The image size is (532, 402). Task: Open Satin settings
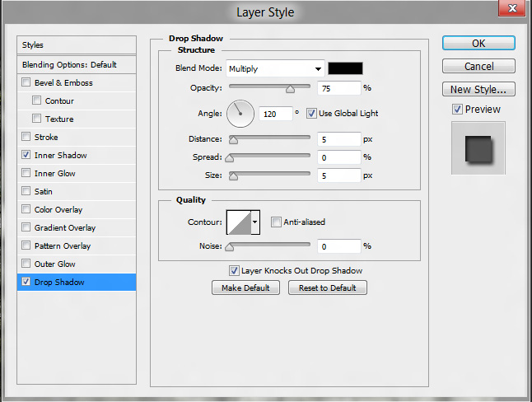77,191
